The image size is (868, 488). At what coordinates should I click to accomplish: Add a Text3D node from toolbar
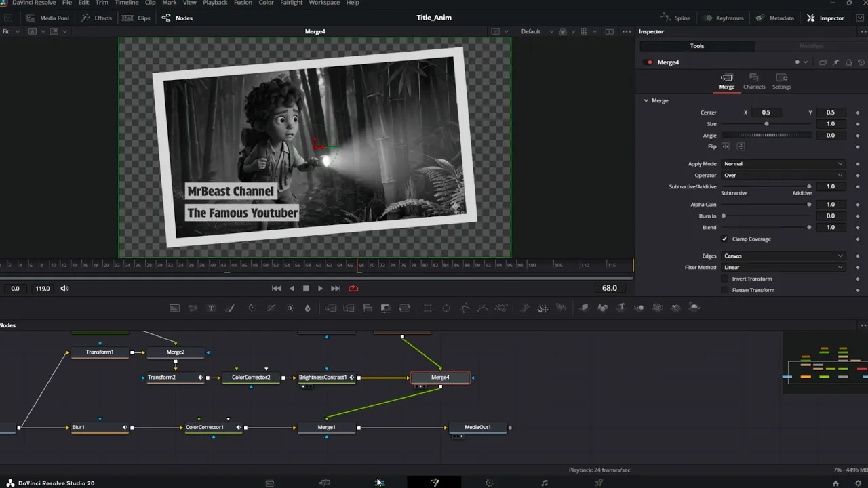point(620,308)
